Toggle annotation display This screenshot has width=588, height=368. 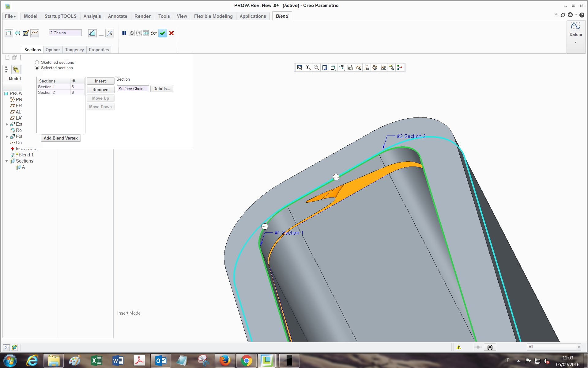click(391, 67)
